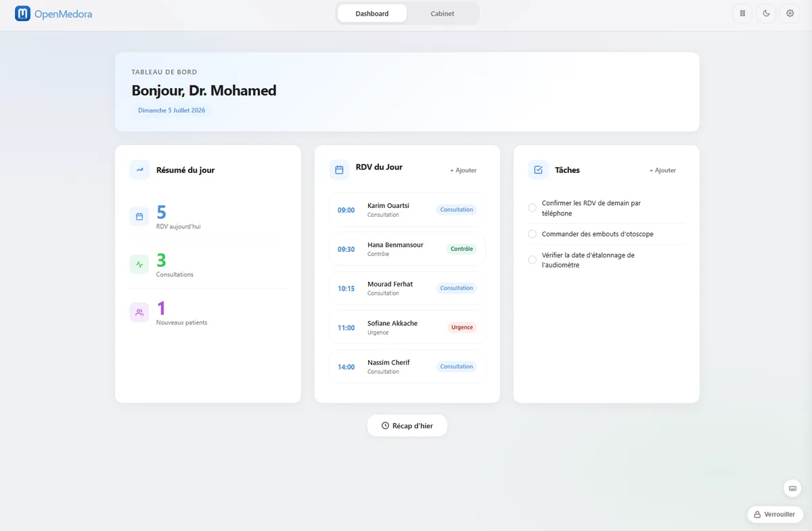Image resolution: width=812 pixels, height=531 pixels.
Task: Click the OpenMedora brand name
Action: [63, 14]
